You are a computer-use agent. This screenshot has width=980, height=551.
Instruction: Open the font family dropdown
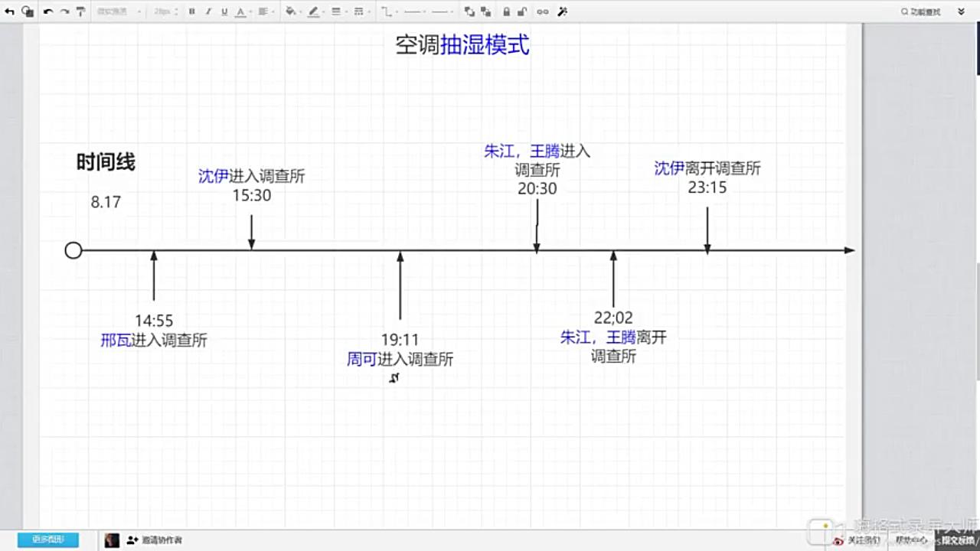pyautogui.click(x=119, y=11)
